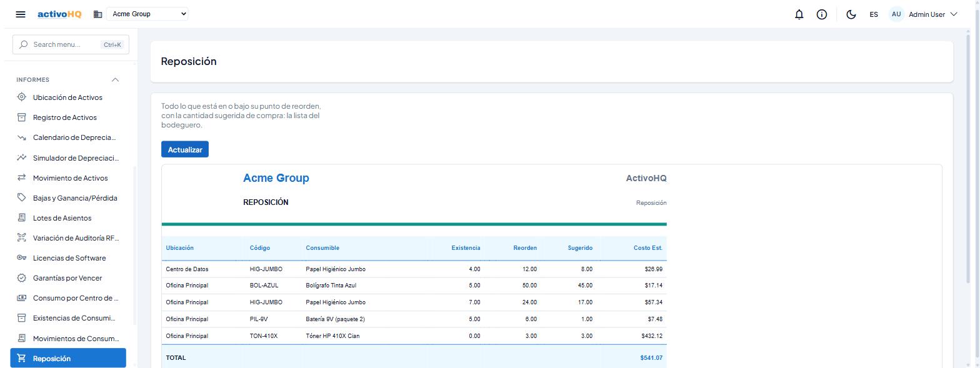Click the $26.99 cost value
Screen dimensions: 980x368
pos(654,269)
